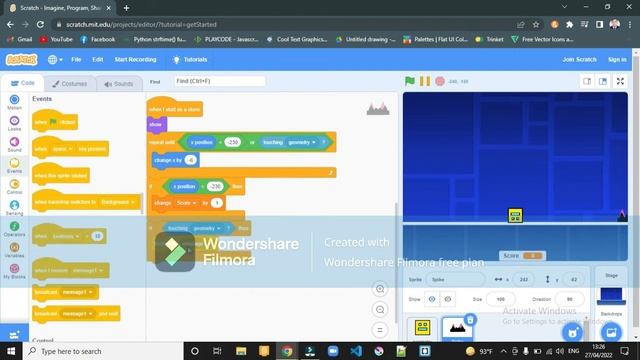Hide the sprite using the crossed eye toggle
This screenshot has height=360, width=640.
click(448, 299)
